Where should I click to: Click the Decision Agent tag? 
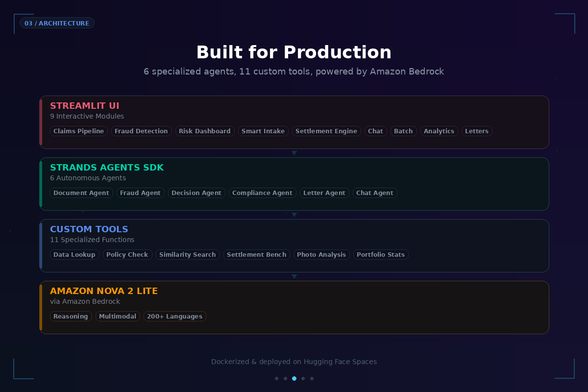[196, 193]
